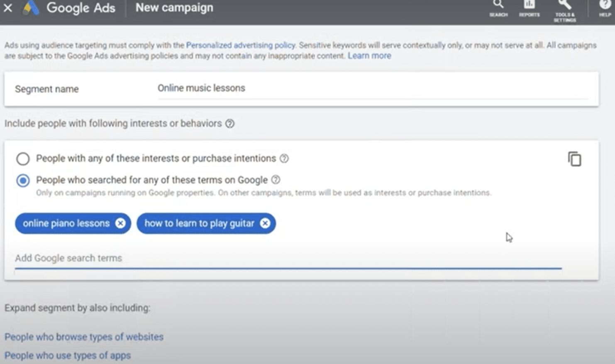Select 'People who searched for any of these terms' radio
The width and height of the screenshot is (615, 364).
tap(23, 181)
